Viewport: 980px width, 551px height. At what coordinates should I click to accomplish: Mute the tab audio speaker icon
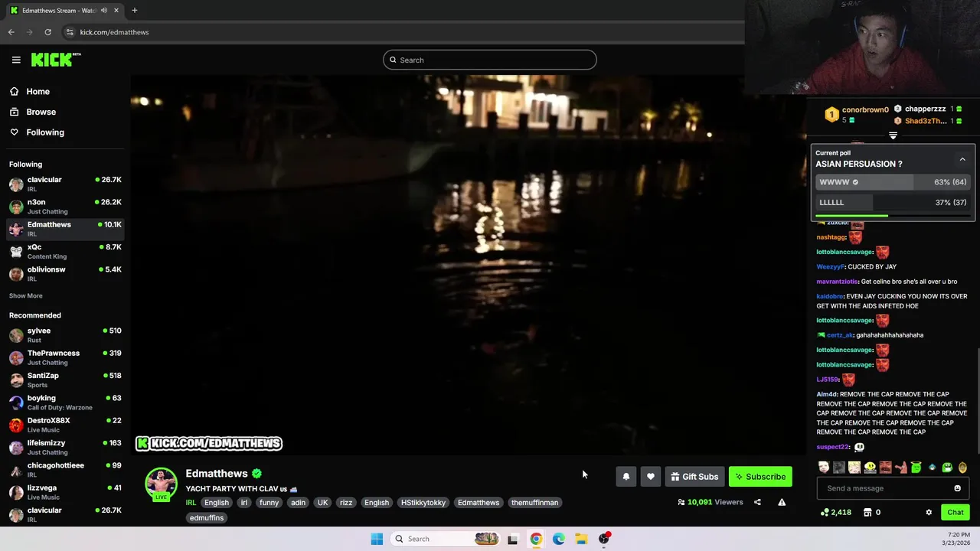pyautogui.click(x=103, y=11)
